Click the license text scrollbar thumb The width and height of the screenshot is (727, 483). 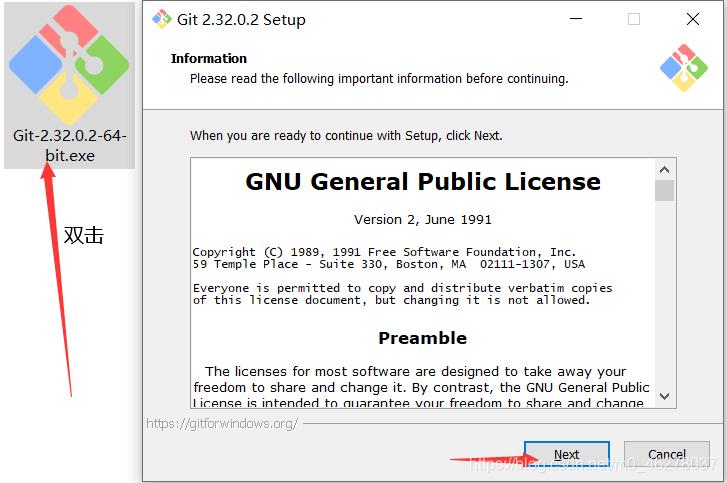coord(664,191)
